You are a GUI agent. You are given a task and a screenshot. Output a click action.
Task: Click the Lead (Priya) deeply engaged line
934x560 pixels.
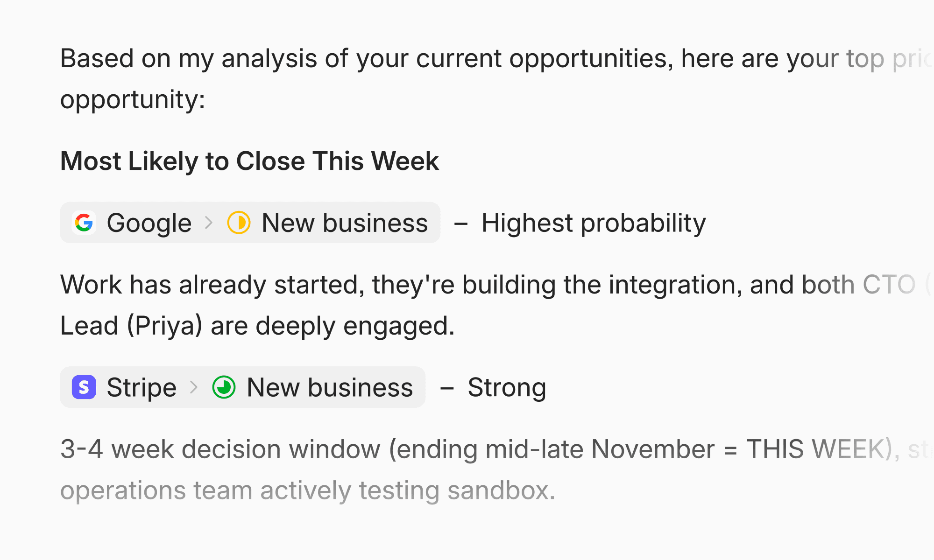(257, 326)
